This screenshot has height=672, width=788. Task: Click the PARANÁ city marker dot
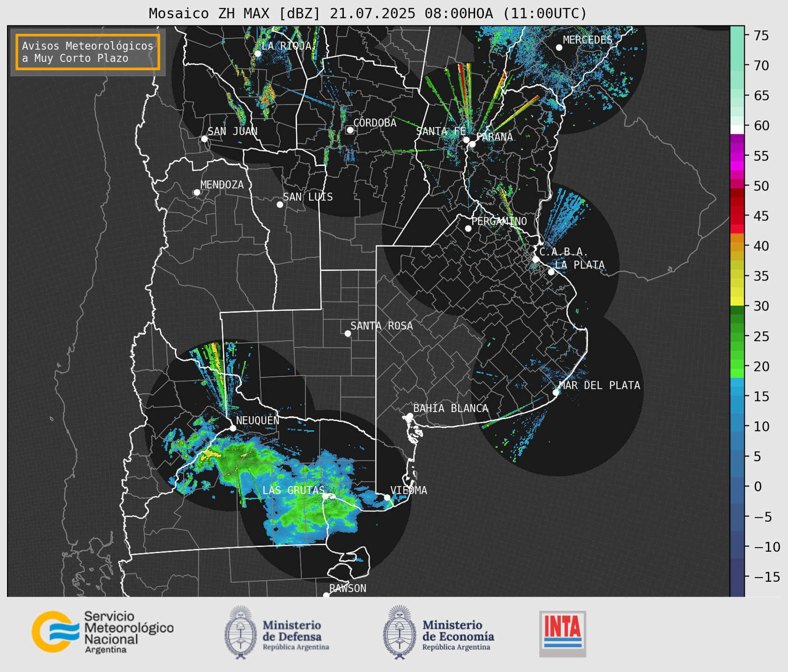[x=472, y=144]
